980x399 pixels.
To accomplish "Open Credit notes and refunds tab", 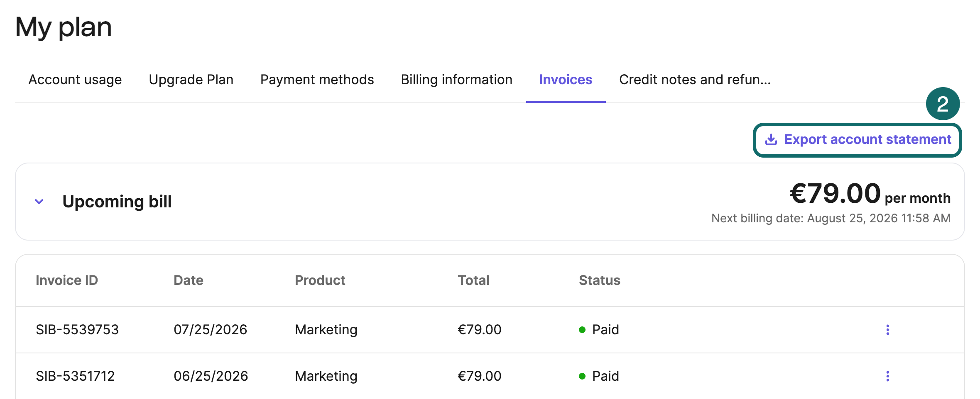I will tap(695, 80).
